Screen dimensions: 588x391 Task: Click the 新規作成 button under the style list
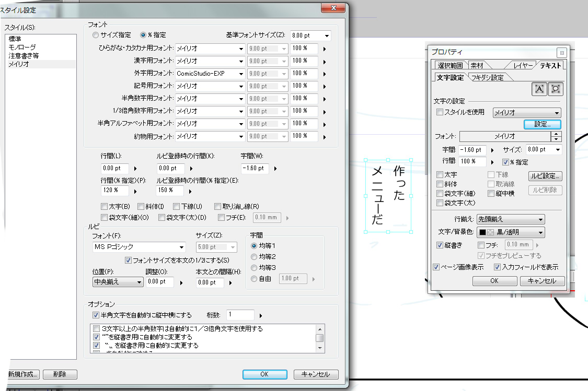tap(23, 374)
